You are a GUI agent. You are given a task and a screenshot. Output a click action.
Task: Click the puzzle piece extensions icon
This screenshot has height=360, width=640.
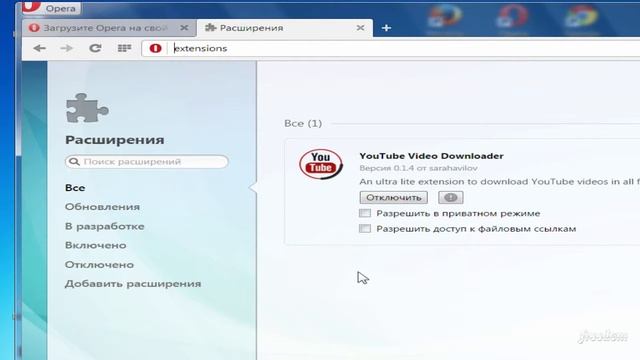point(87,108)
